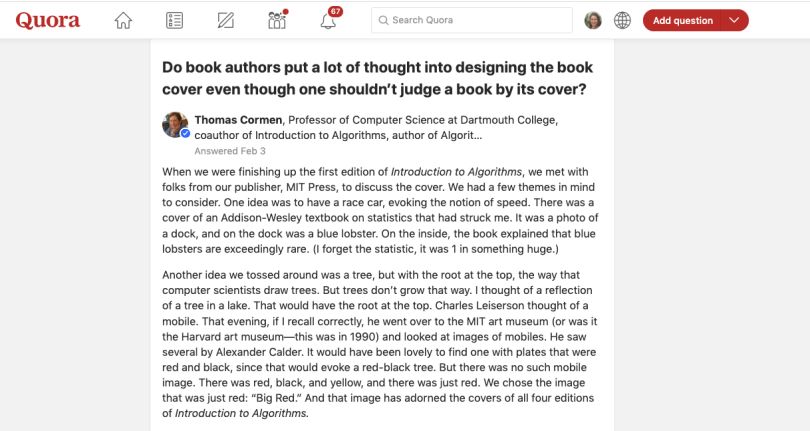Open the language globe icon
Viewport: 810px width, 431px height.
pos(622,21)
